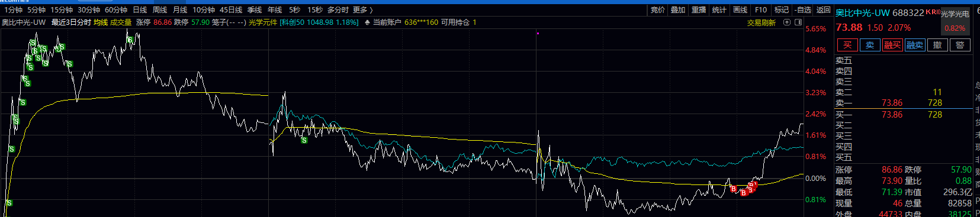Click green S marker at chart bottom-left
Viewport: 980px width, 217px height.
coord(9,203)
